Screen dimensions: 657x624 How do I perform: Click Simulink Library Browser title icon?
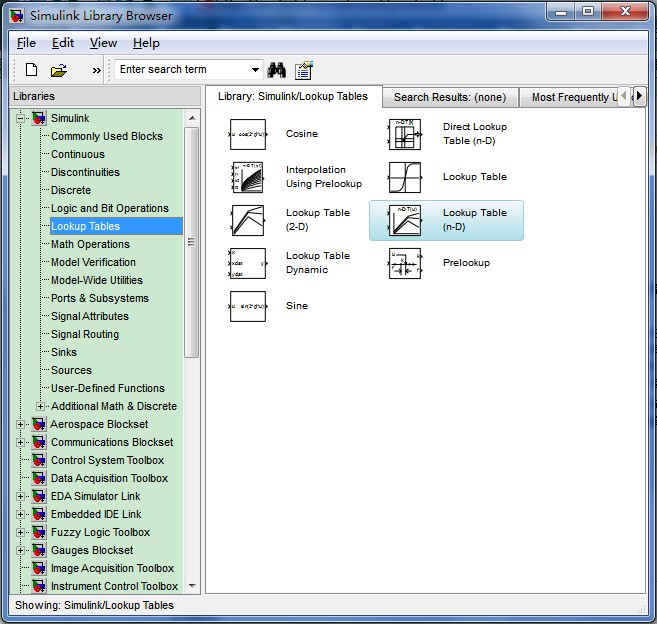pyautogui.click(x=17, y=16)
